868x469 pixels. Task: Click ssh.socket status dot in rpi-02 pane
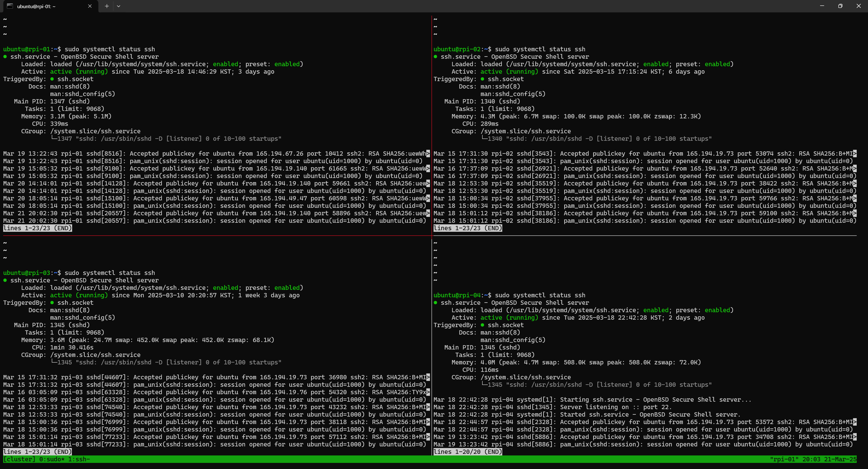click(483, 79)
